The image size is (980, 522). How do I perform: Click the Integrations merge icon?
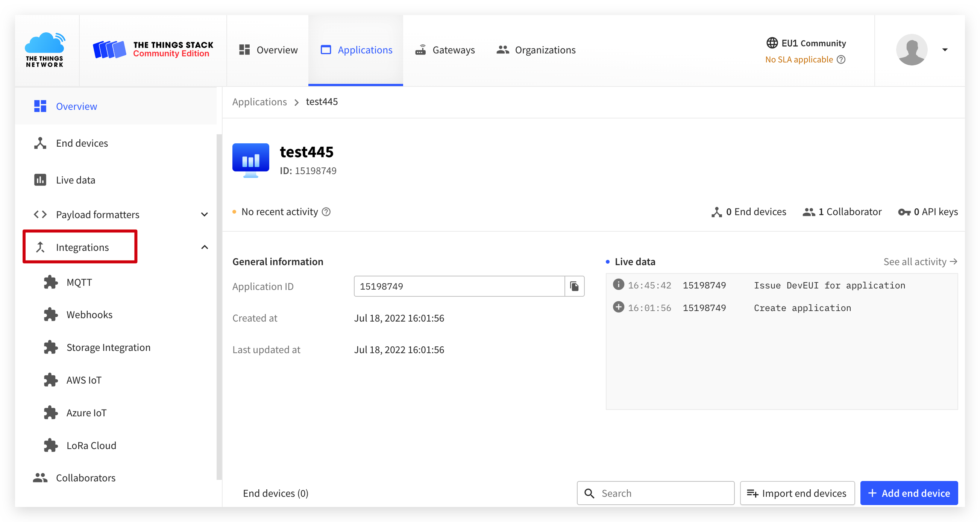coord(40,247)
